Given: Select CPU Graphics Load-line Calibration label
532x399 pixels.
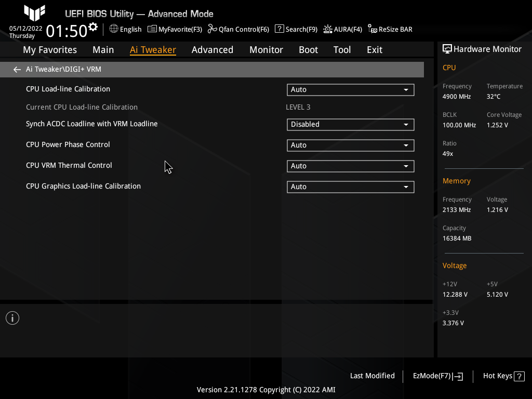Looking at the screenshot, I should click(83, 187).
